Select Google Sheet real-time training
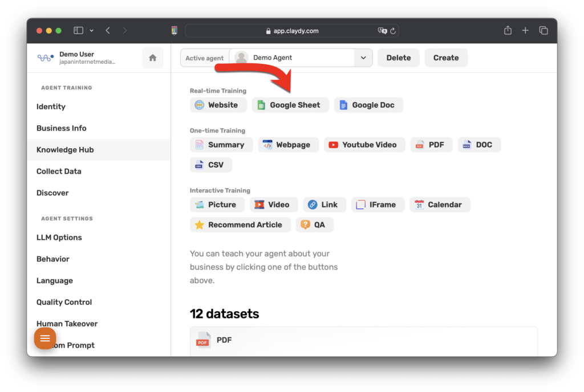 pyautogui.click(x=290, y=105)
